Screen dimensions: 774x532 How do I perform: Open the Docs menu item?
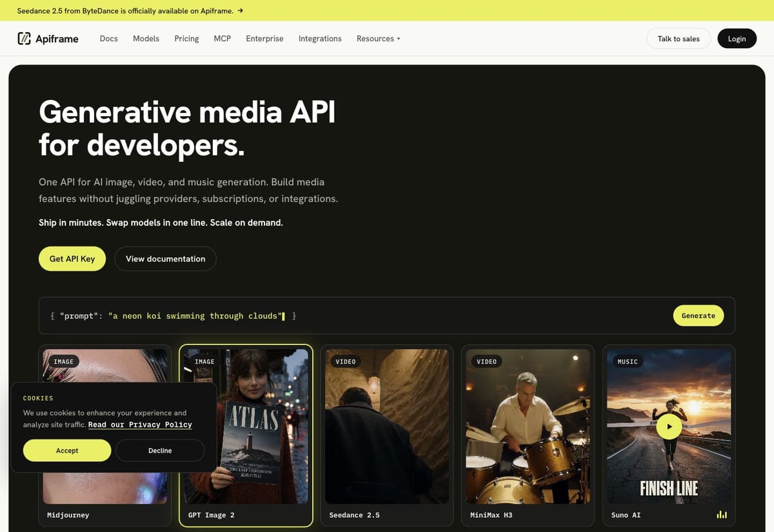click(x=108, y=39)
